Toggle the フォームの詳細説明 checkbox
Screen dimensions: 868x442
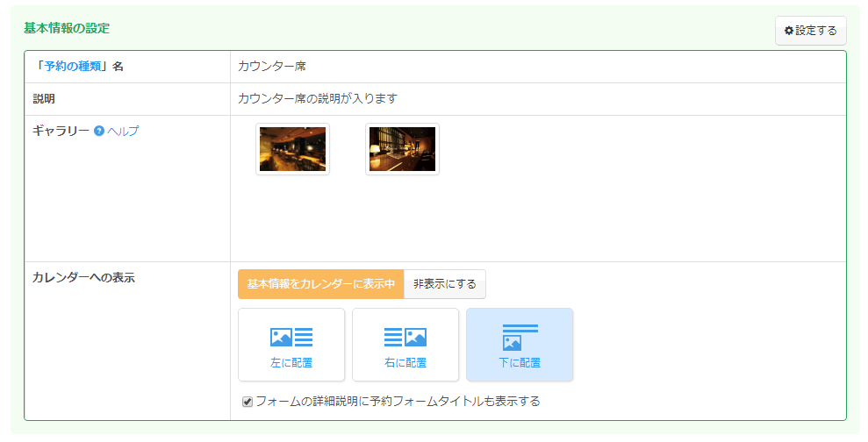[x=247, y=402]
